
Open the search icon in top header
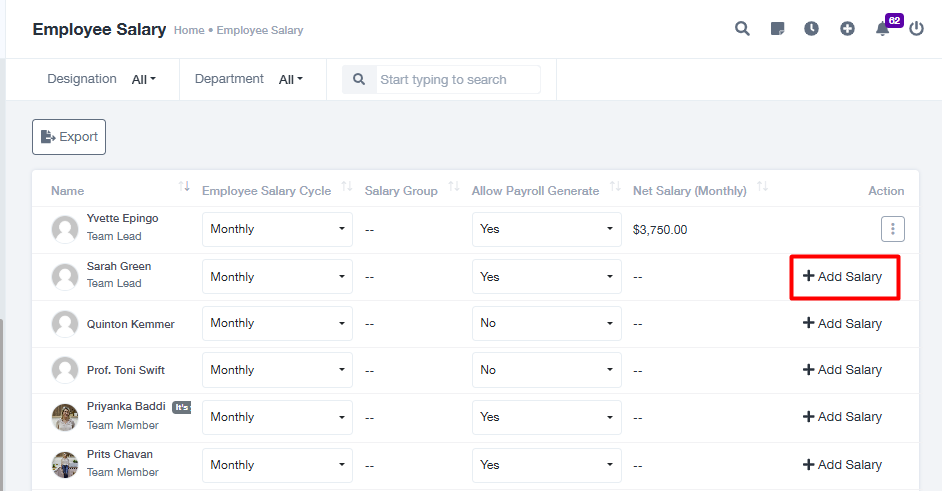click(742, 29)
